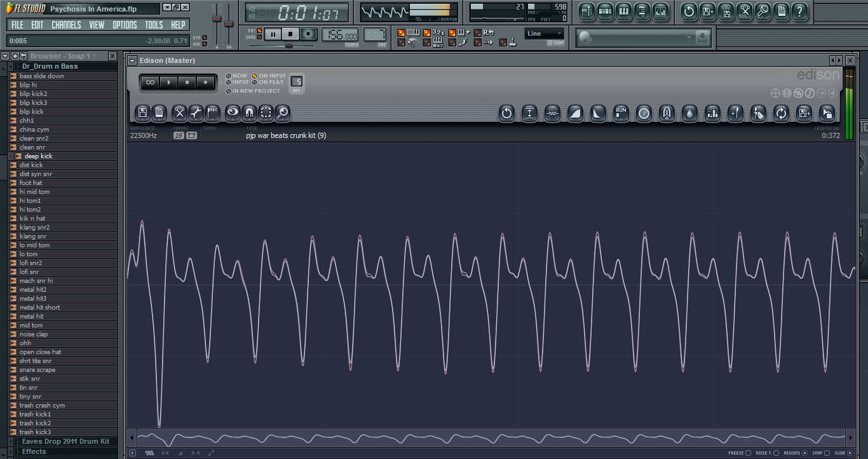The width and height of the screenshot is (868, 459).
Task: Select the scissors cut tool in Edison
Action: 179,113
